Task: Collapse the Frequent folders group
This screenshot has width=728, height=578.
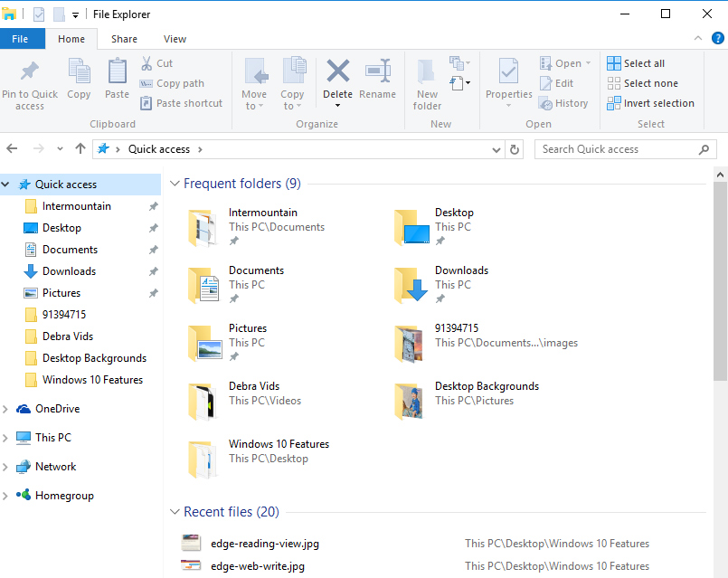Action: click(x=175, y=184)
